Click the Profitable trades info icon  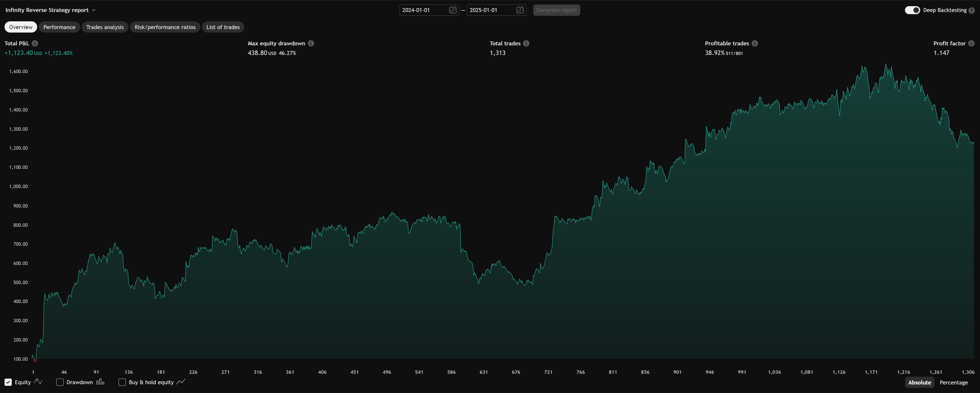tap(755, 43)
